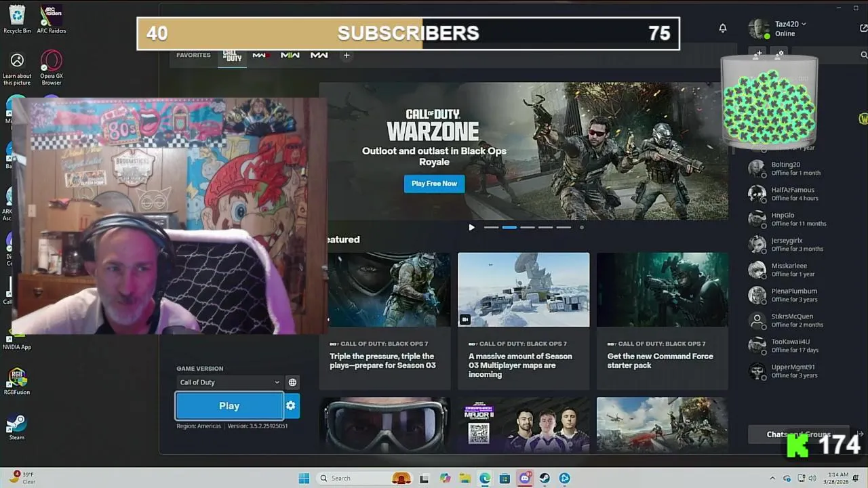Show hidden system tray icons

pyautogui.click(x=772, y=479)
